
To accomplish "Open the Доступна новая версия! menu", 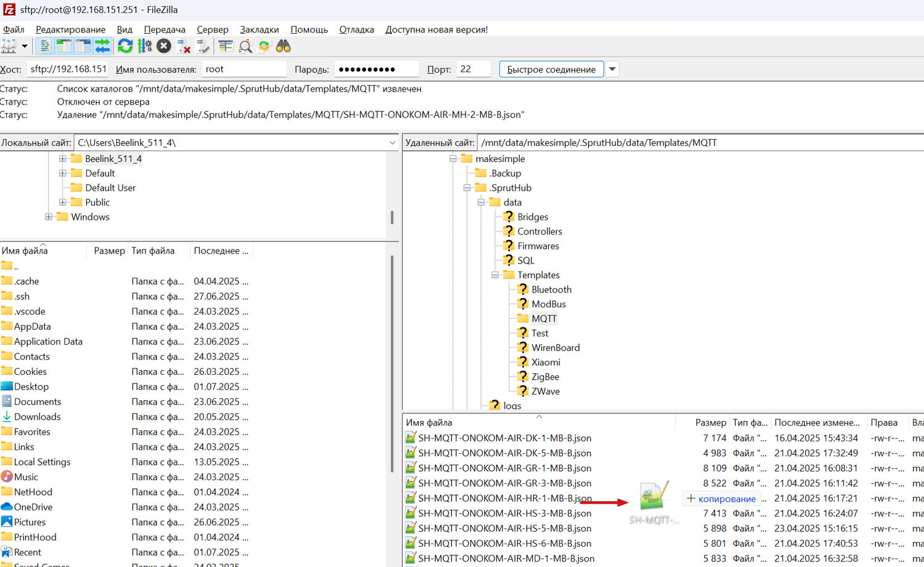I will (437, 30).
